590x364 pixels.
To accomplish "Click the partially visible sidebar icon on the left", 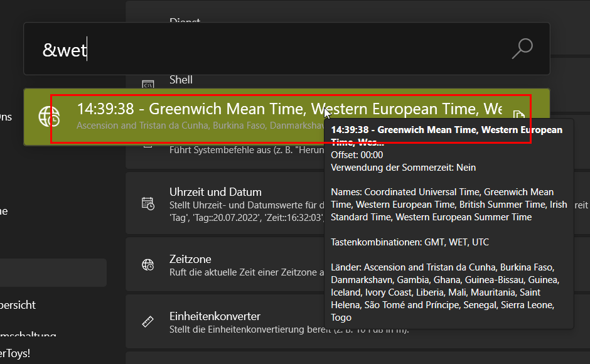I will (5, 117).
